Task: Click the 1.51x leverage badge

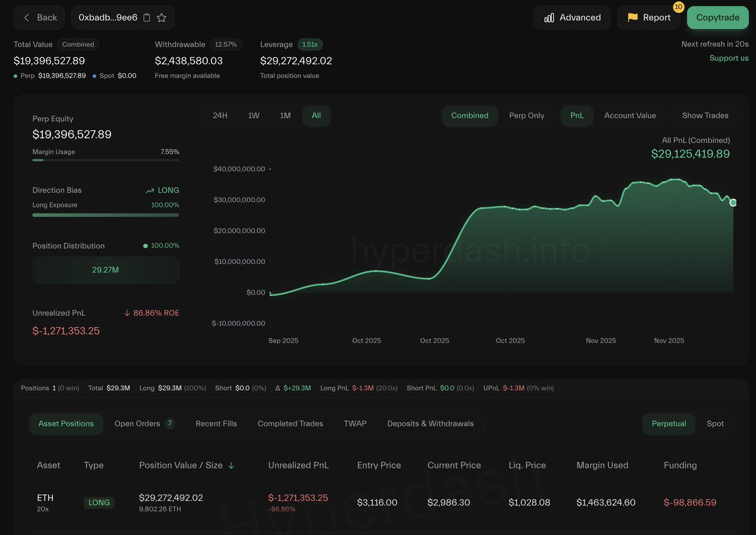Action: pyautogui.click(x=309, y=45)
